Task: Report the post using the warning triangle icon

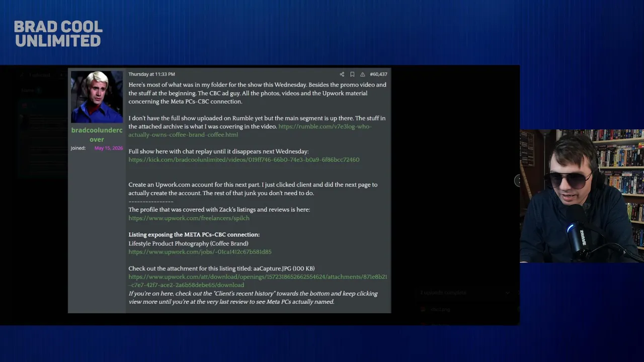Action: coord(362,74)
